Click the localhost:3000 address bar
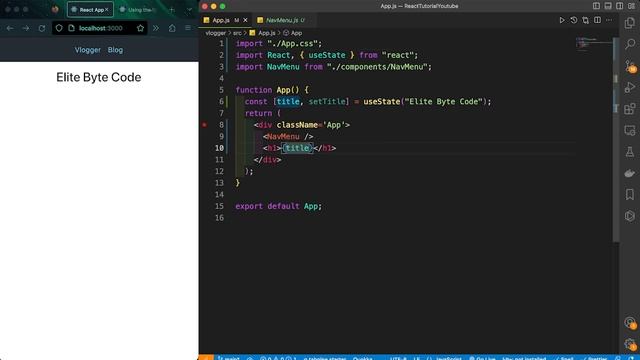The height and width of the screenshot is (360, 640). pyautogui.click(x=100, y=28)
